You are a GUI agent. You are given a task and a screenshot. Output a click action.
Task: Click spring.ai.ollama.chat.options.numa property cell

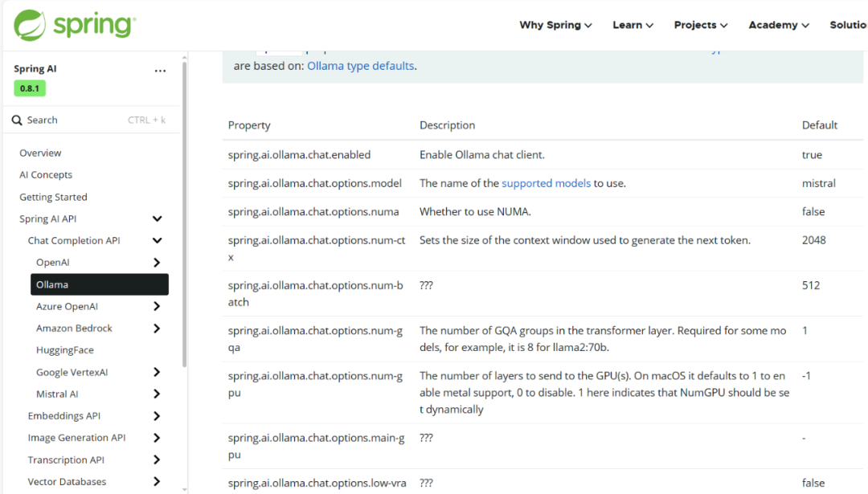point(313,212)
